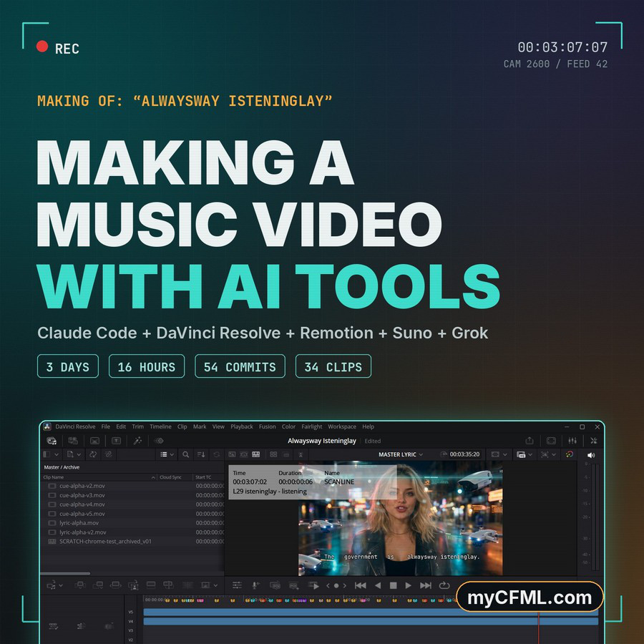The height and width of the screenshot is (644, 644).
Task: Click the Start TC column header
Action: [203, 477]
